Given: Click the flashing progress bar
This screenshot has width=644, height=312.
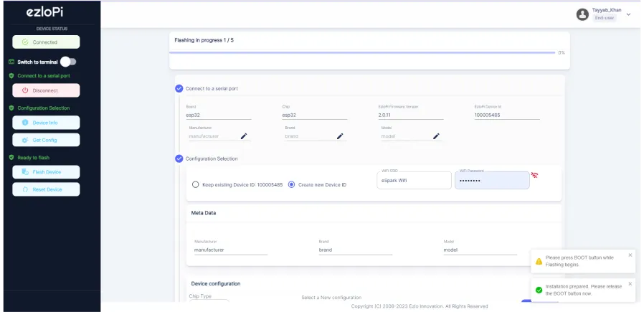Looking at the screenshot, I should coord(362,52).
